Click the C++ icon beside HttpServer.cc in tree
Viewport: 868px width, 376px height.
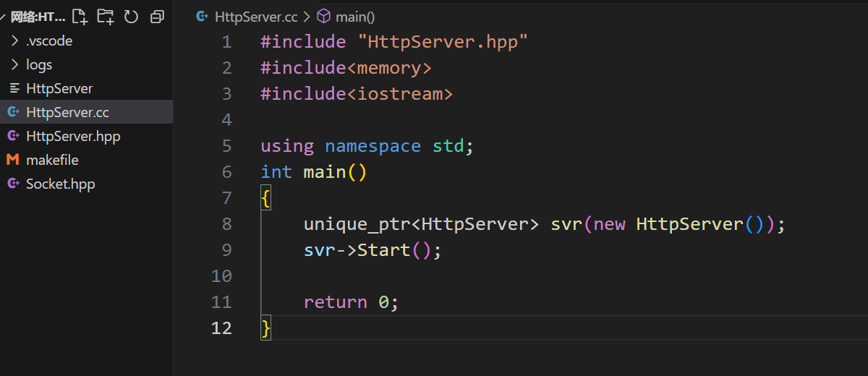[x=13, y=112]
